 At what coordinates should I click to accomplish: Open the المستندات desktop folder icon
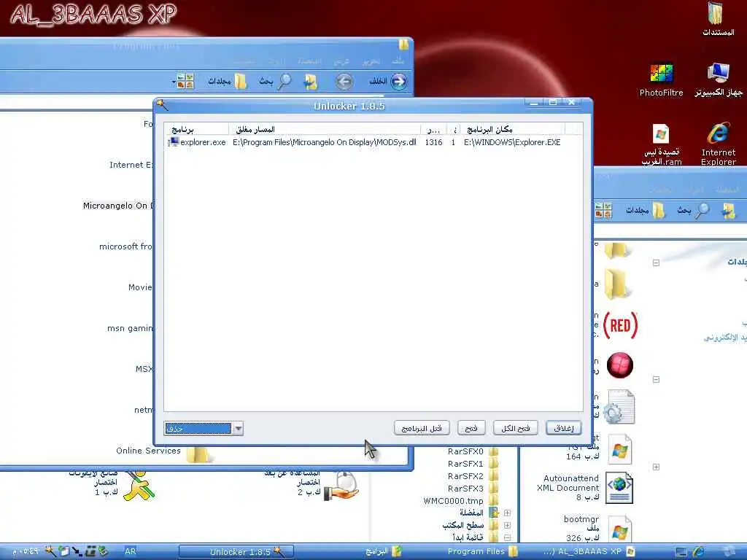point(717,13)
